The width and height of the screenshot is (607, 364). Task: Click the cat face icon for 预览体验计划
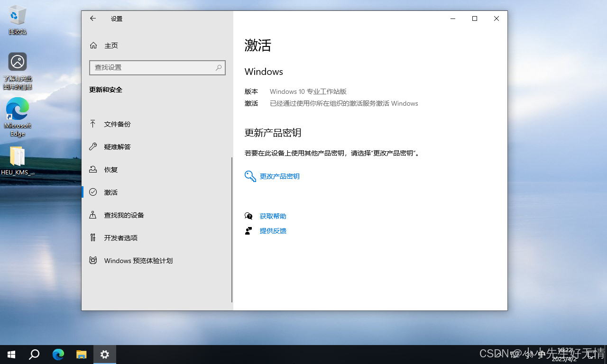pyautogui.click(x=93, y=260)
